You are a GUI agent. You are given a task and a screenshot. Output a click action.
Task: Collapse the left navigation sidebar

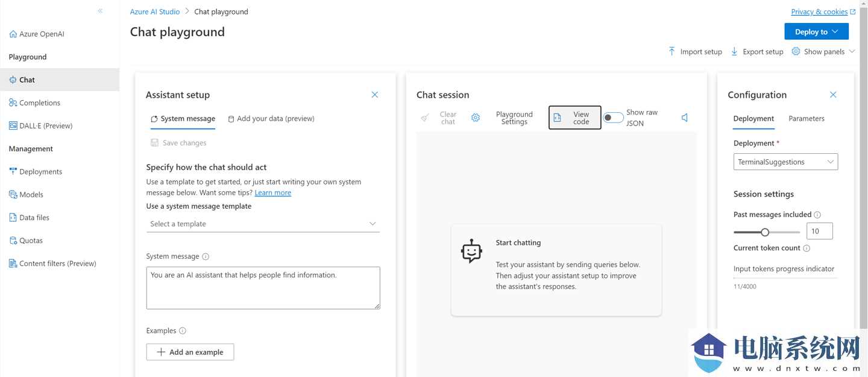100,11
